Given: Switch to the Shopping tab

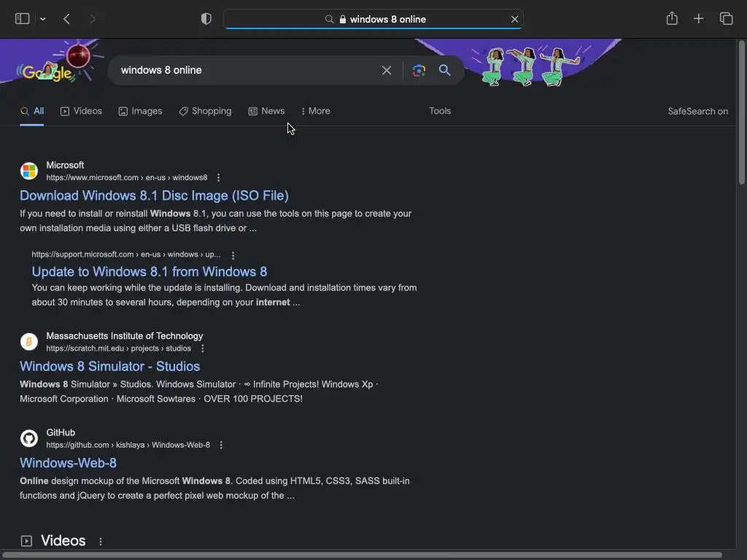Looking at the screenshot, I should coord(205,111).
